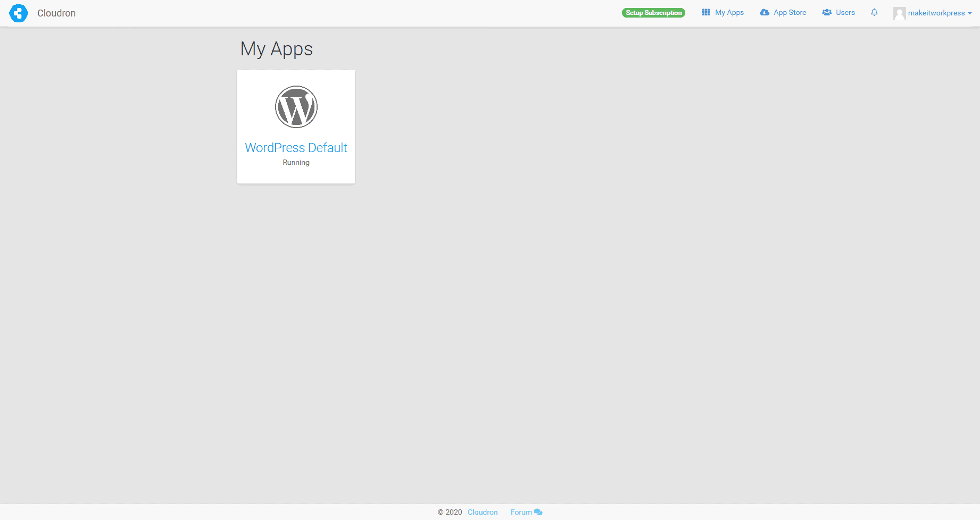This screenshot has width=980, height=520.
Task: Open the notifications bell
Action: (x=874, y=12)
